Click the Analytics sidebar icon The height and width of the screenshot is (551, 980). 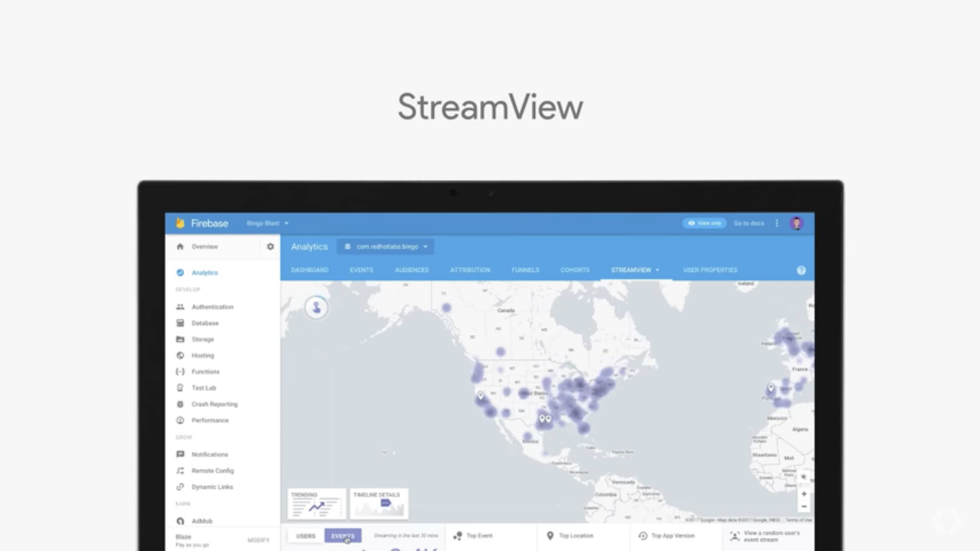tap(180, 273)
